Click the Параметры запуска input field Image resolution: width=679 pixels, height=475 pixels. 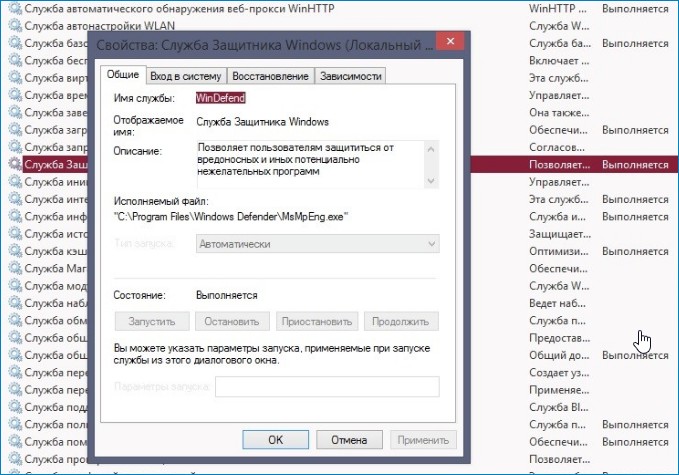[x=327, y=386]
